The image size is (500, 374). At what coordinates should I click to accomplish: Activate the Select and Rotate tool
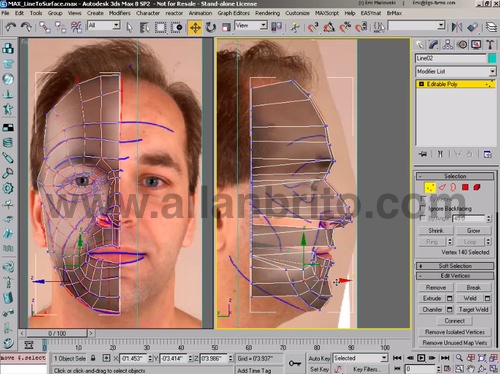coord(210,27)
